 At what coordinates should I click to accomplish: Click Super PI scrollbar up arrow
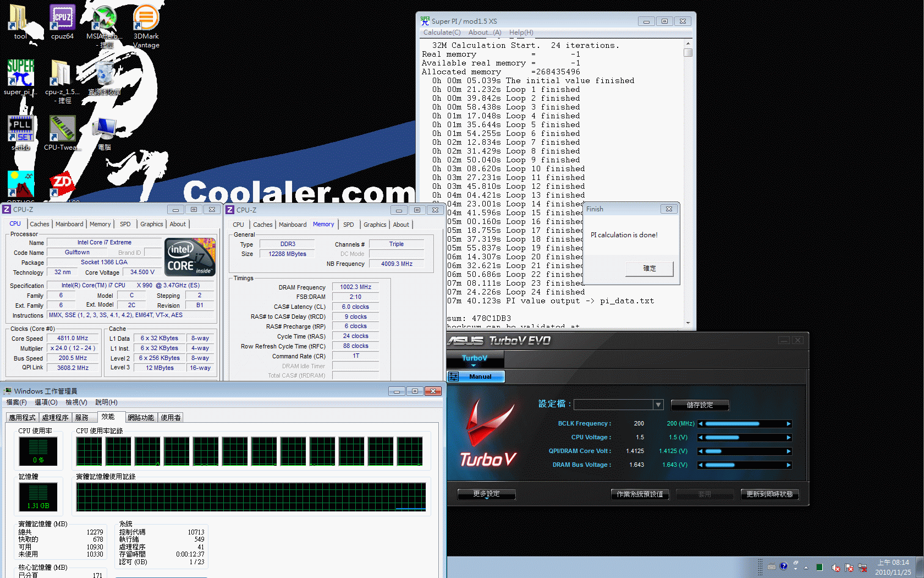tap(688, 43)
